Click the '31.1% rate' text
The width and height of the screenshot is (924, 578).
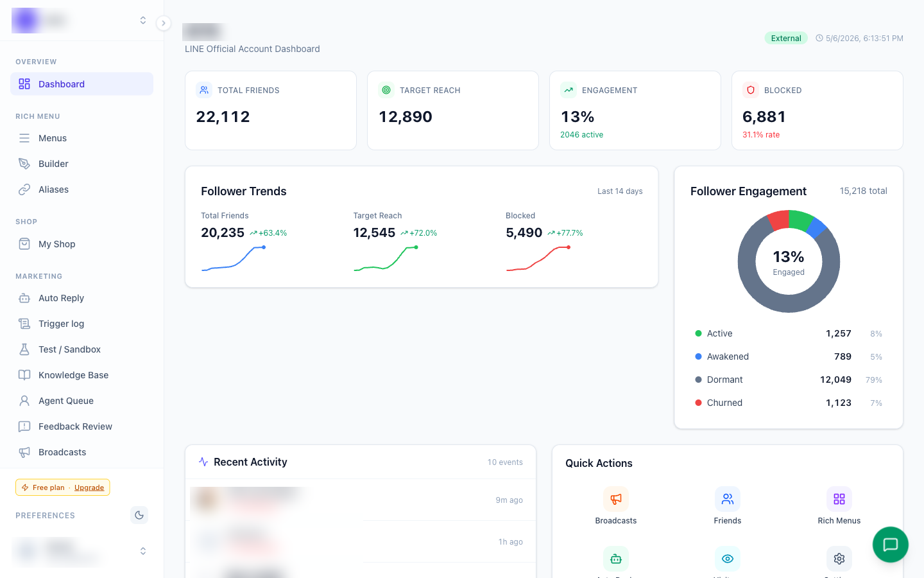pos(761,135)
